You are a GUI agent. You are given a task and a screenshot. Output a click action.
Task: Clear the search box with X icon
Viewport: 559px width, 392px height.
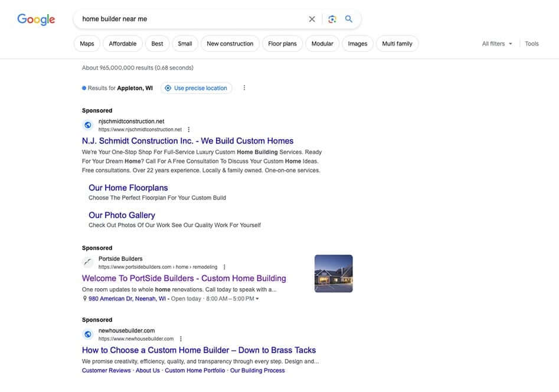click(312, 19)
